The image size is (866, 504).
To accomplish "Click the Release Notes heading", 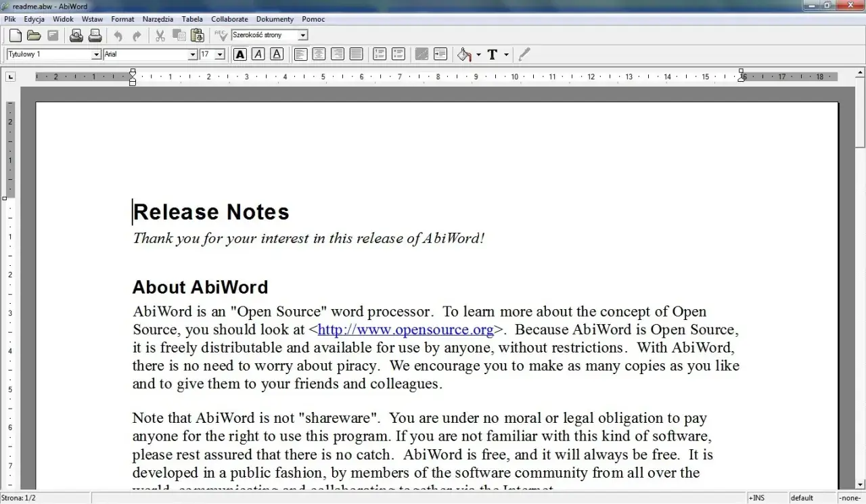I will (x=211, y=212).
